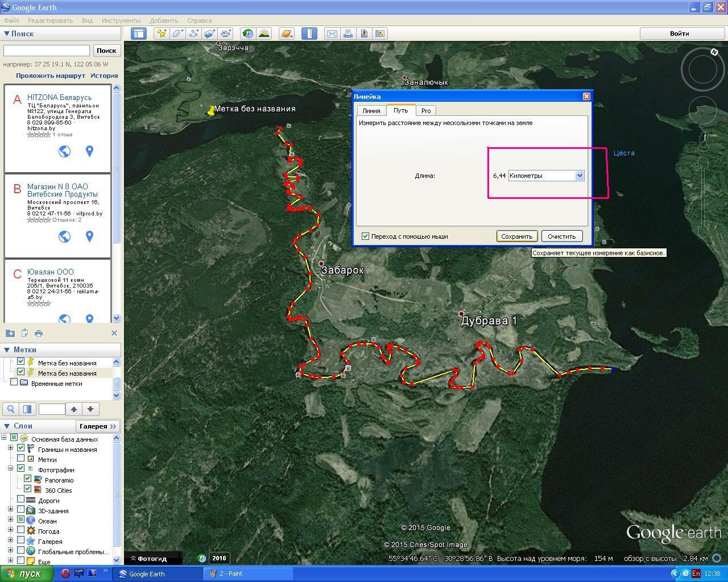Click the Сохранить button
Screen dimensions: 728x582
[x=516, y=236]
